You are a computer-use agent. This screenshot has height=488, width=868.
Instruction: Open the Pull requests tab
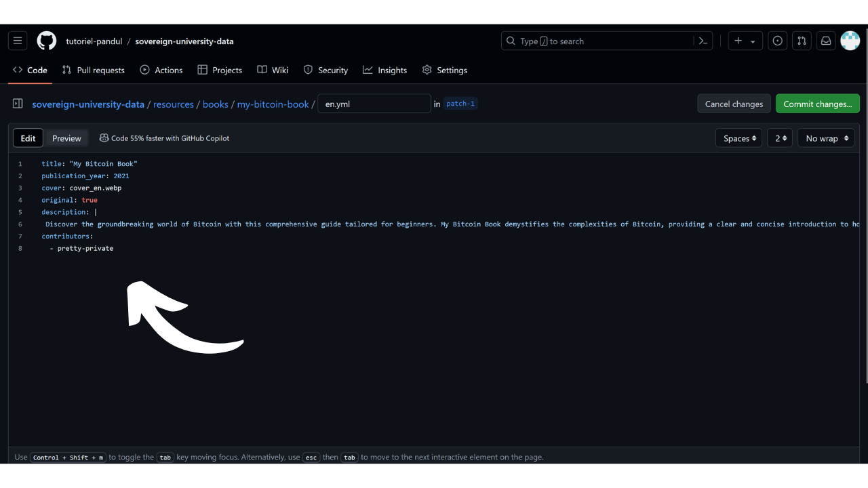pyautogui.click(x=94, y=70)
